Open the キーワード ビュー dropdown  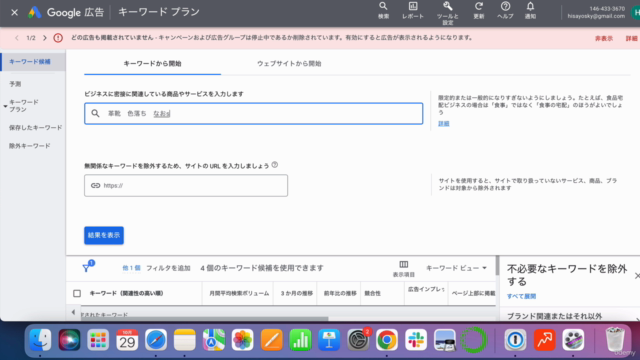pyautogui.click(x=456, y=268)
